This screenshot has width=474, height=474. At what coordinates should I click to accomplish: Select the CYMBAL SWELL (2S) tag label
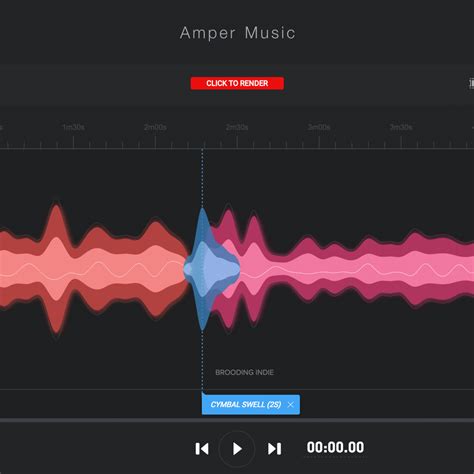246,405
